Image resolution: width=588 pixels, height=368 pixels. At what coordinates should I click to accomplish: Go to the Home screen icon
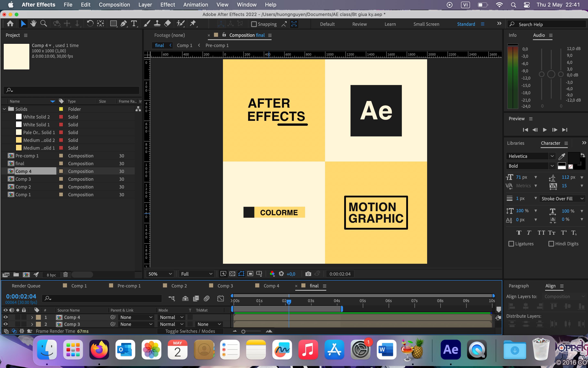click(x=10, y=24)
